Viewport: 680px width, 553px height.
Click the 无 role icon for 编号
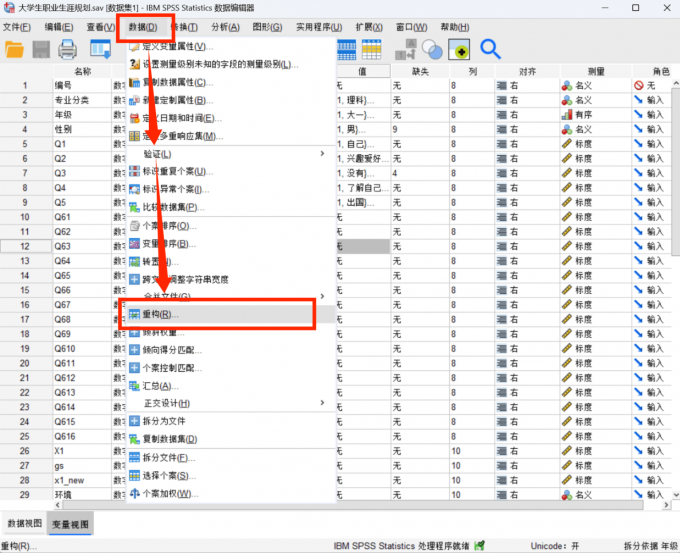(x=638, y=86)
